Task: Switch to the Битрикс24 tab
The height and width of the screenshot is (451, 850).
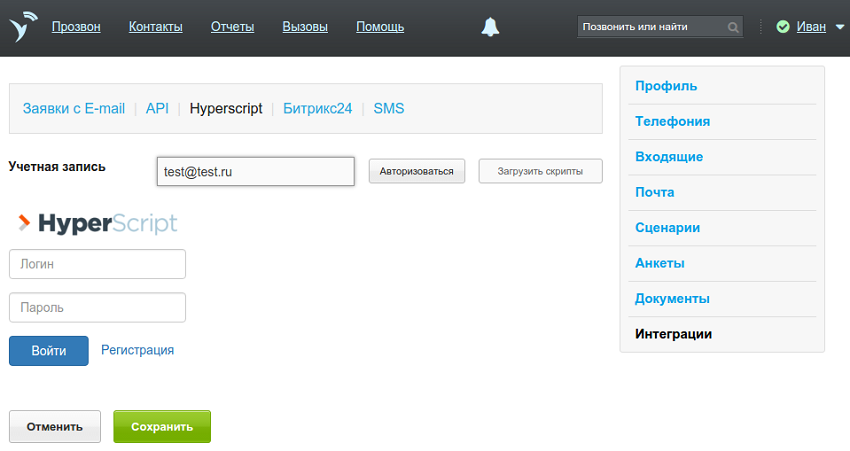Action: pos(317,108)
